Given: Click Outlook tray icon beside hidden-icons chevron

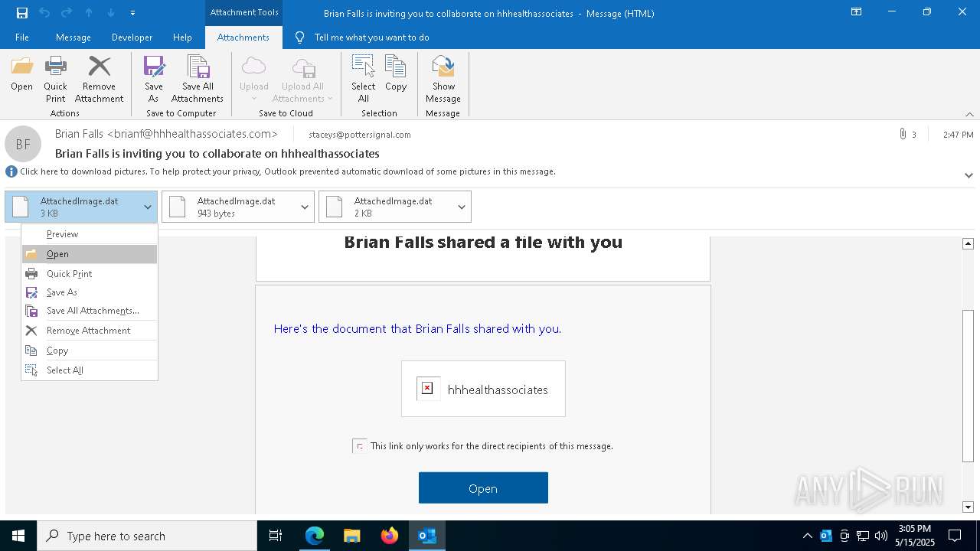Looking at the screenshot, I should [x=825, y=536].
